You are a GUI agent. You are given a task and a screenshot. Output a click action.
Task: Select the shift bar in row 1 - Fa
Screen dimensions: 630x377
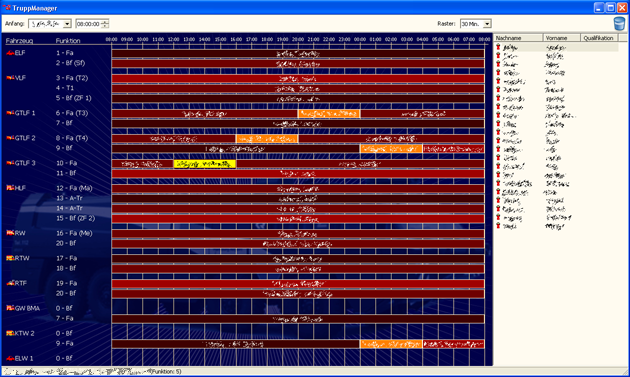tap(298, 53)
